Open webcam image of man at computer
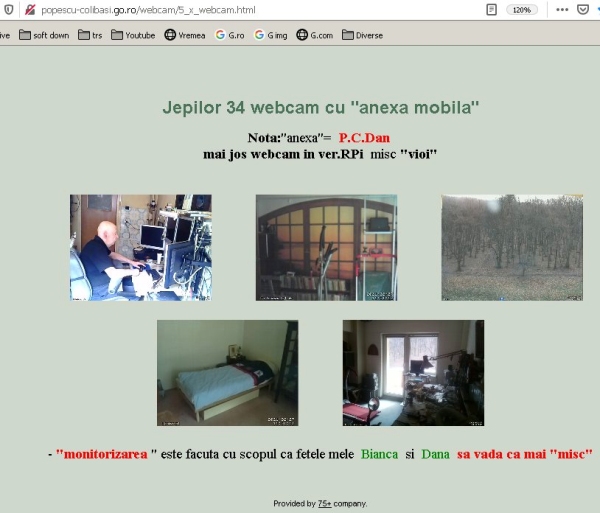Viewport: 600px width, 513px height. pyautogui.click(x=140, y=247)
